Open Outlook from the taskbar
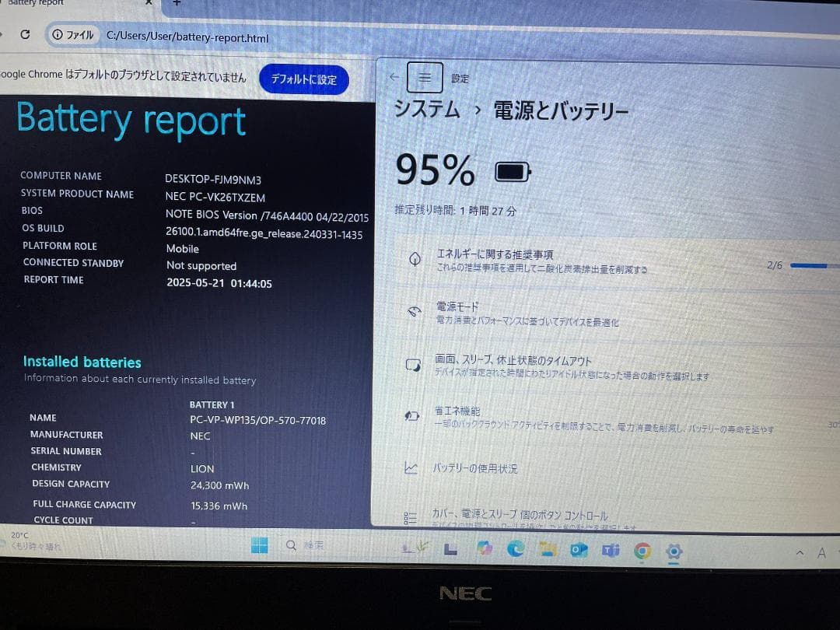Image resolution: width=840 pixels, height=630 pixels. pyautogui.click(x=579, y=550)
